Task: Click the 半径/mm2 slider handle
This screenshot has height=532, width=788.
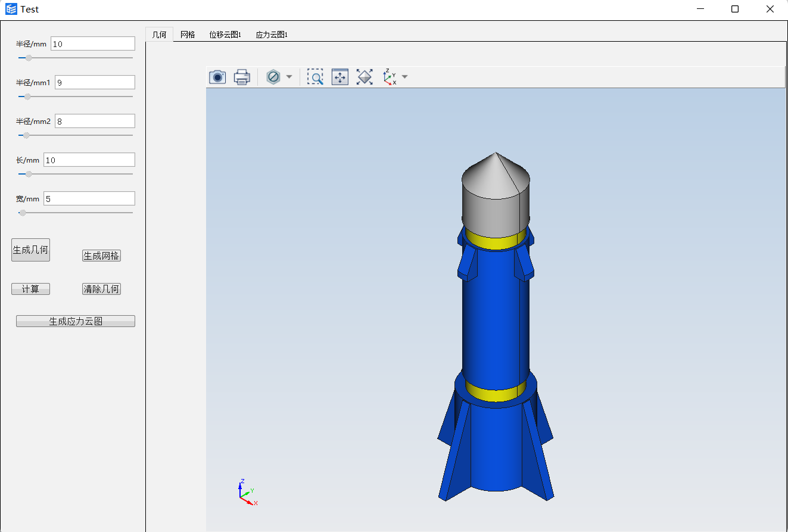Action: pos(26,135)
